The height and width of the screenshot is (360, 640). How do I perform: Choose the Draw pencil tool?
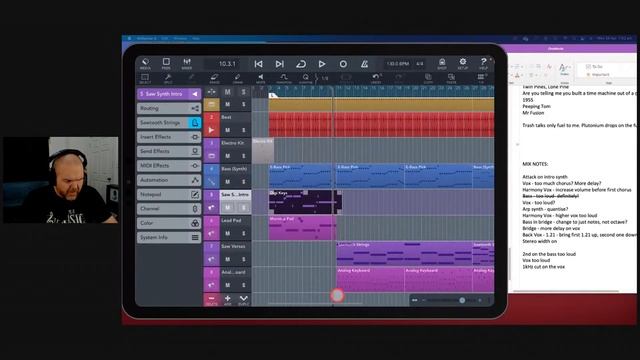238,79
